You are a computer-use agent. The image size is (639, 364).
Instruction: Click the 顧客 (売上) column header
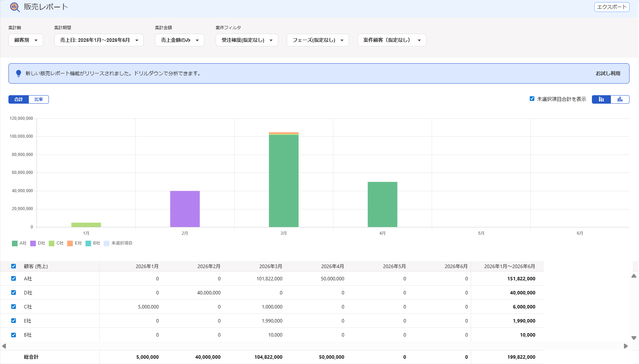pos(36,266)
